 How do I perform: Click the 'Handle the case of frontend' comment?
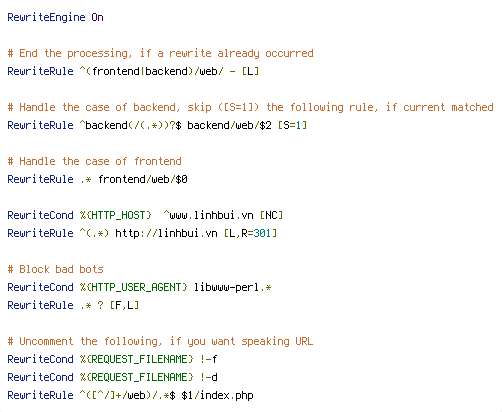[94, 161]
